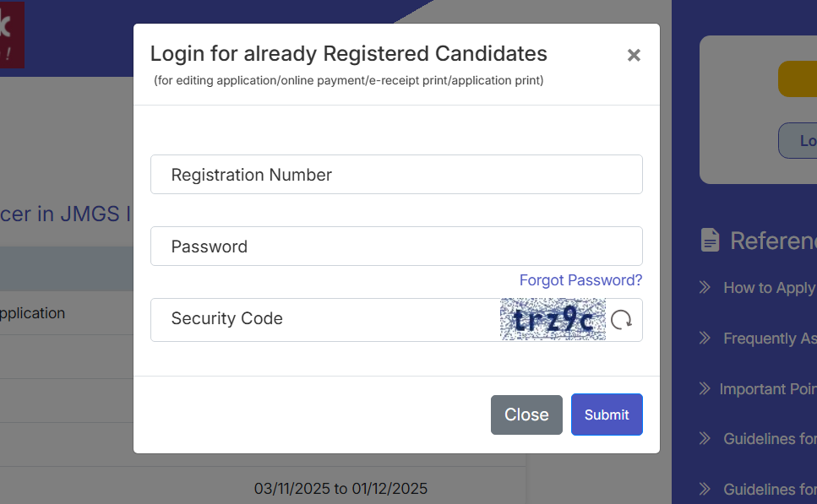Click the chevron icon beside Frequently Asked
Viewport: 817px width, 504px height.
click(x=705, y=339)
